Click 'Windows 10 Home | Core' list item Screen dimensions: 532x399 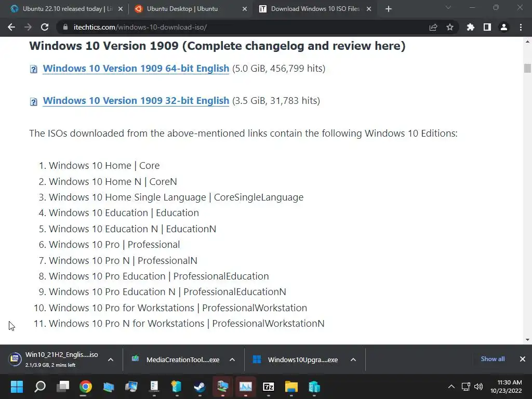coord(104,166)
